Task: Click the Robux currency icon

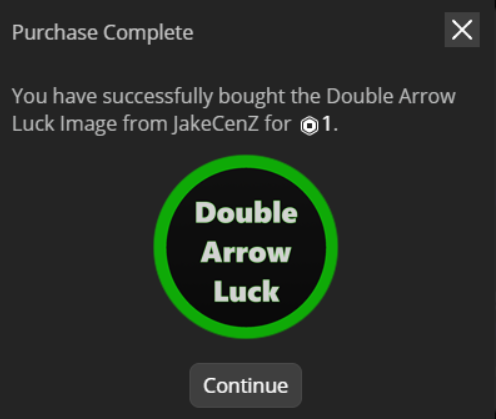Action: 309,126
